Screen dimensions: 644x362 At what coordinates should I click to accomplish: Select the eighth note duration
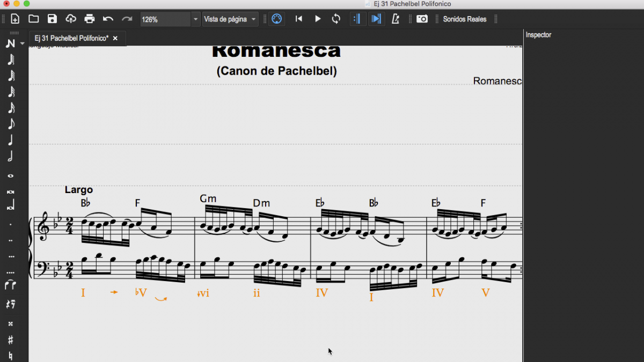[x=10, y=124]
